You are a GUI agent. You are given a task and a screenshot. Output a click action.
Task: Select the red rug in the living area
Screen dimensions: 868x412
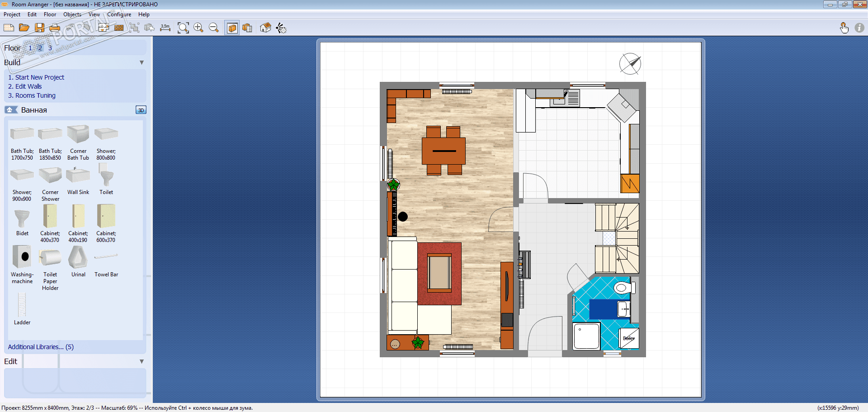click(x=439, y=274)
